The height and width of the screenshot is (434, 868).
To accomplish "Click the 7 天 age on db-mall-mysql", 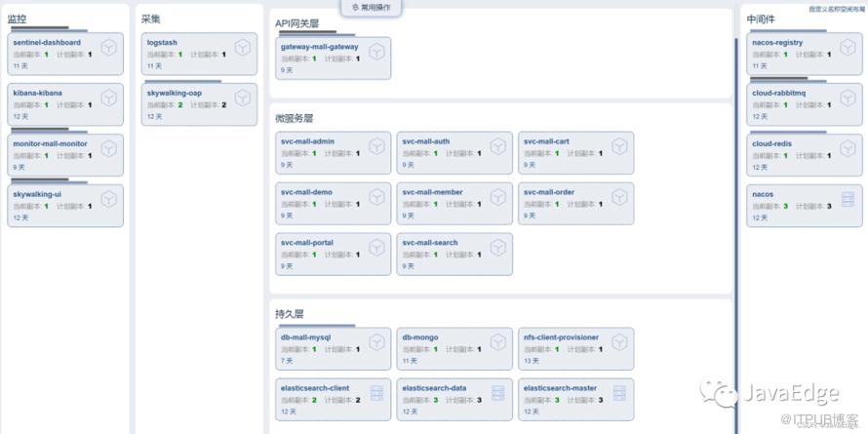I will [287, 361].
